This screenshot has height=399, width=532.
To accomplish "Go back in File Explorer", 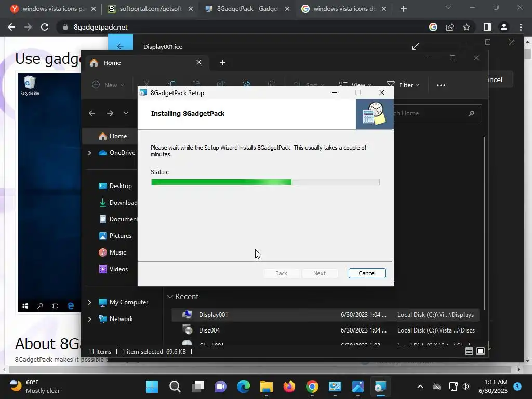I will 92,113.
